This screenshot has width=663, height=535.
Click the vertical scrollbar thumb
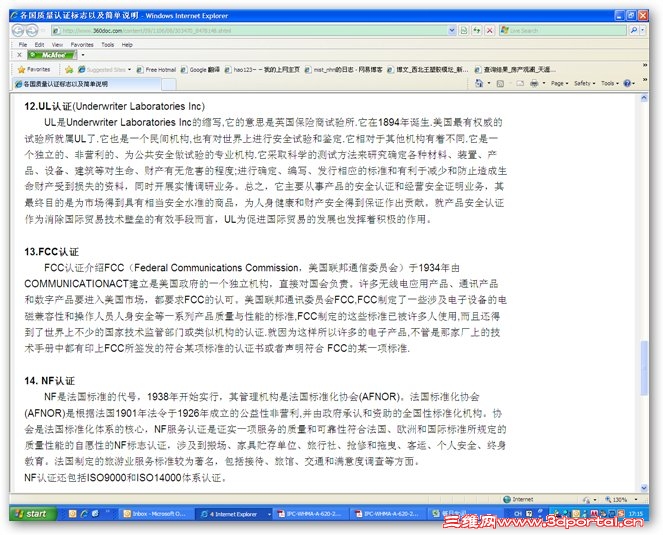tap(644, 368)
